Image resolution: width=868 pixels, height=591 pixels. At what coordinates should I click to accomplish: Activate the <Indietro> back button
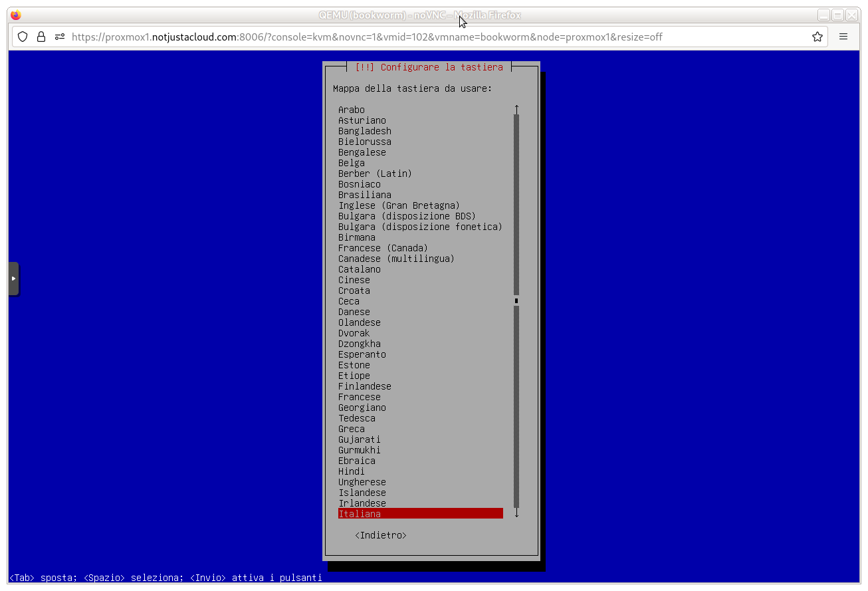point(381,535)
